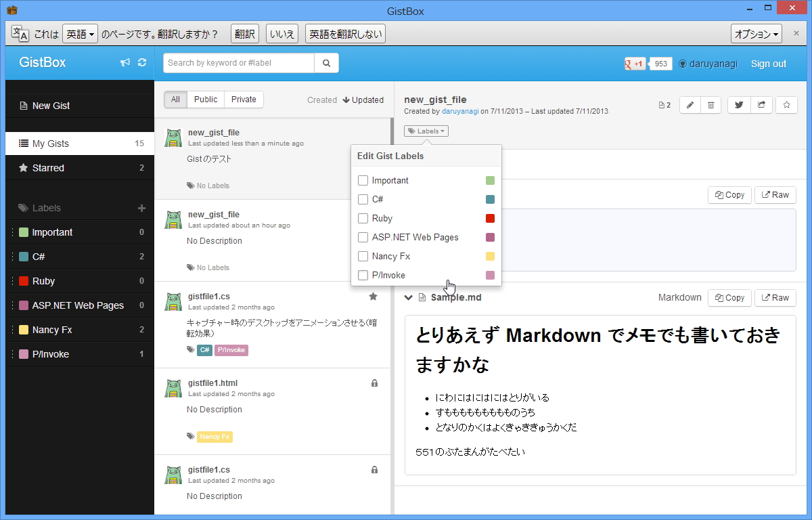
Task: Click lock icon on last gistfile1.cs
Action: click(x=374, y=470)
